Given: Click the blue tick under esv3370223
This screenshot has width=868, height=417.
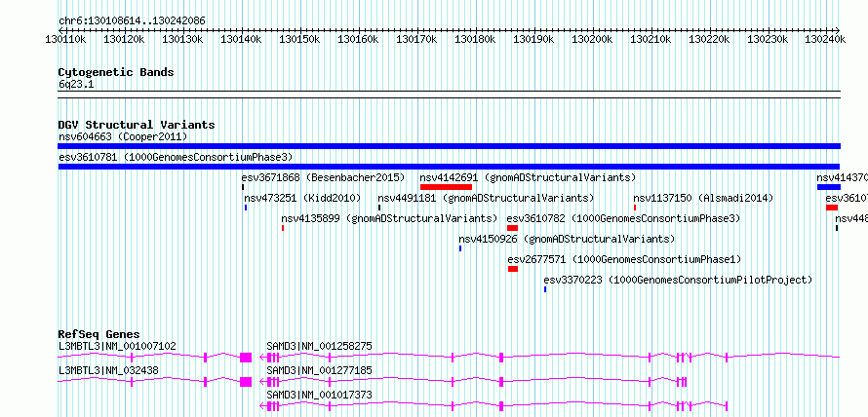Looking at the screenshot, I should point(545,289).
